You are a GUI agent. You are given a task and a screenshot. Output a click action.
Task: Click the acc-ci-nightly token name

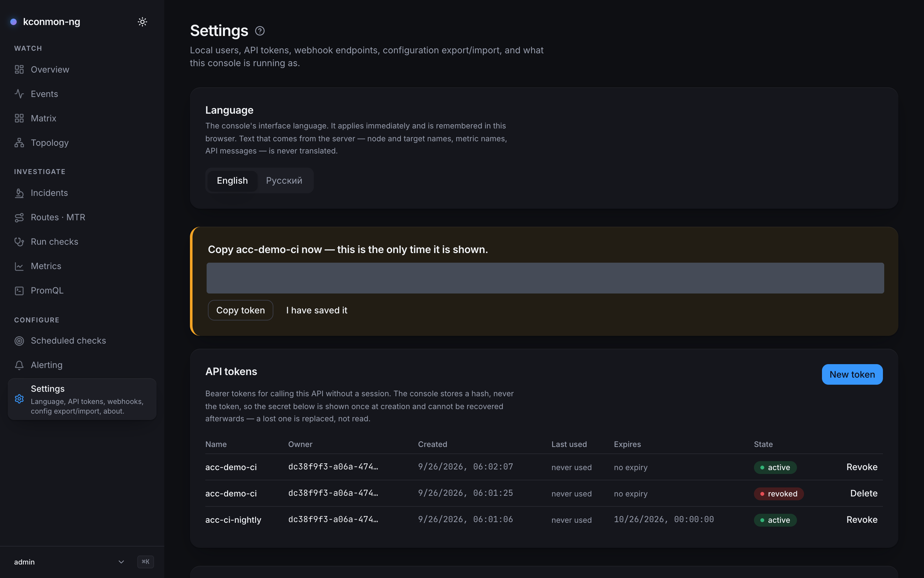click(233, 520)
